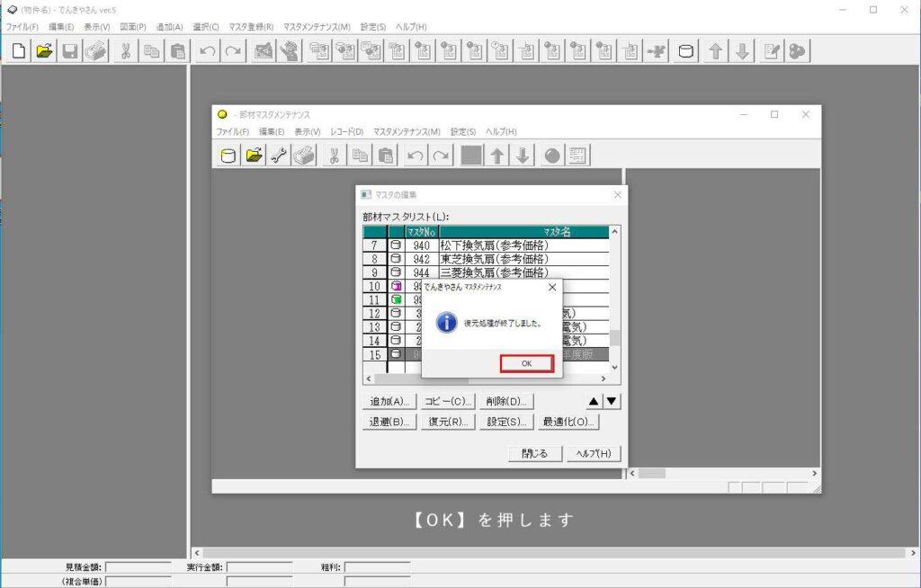Open the レコード(D) menu in master maintenance

347,131
